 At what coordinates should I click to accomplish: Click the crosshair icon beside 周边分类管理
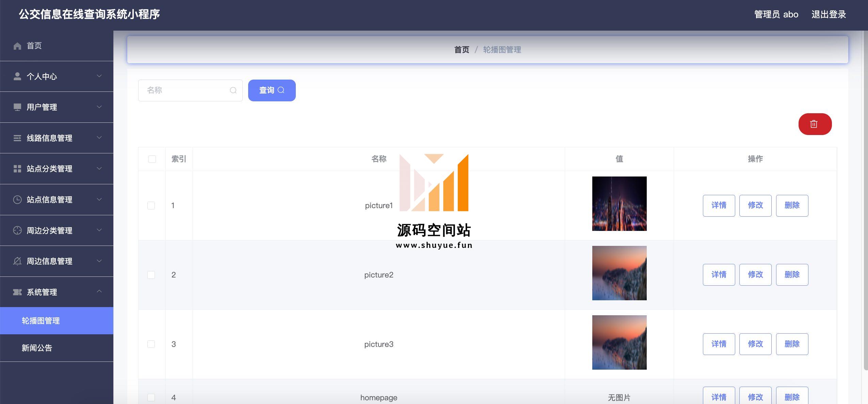point(17,230)
